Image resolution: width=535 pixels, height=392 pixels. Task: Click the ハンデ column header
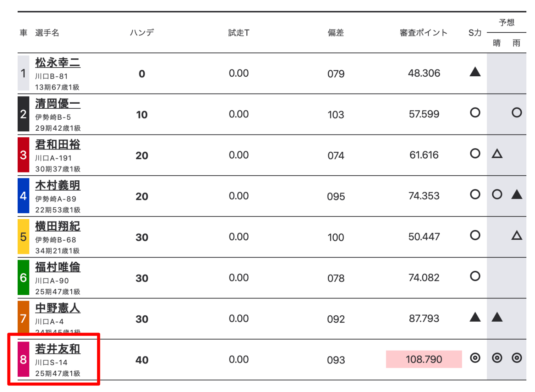coord(142,32)
